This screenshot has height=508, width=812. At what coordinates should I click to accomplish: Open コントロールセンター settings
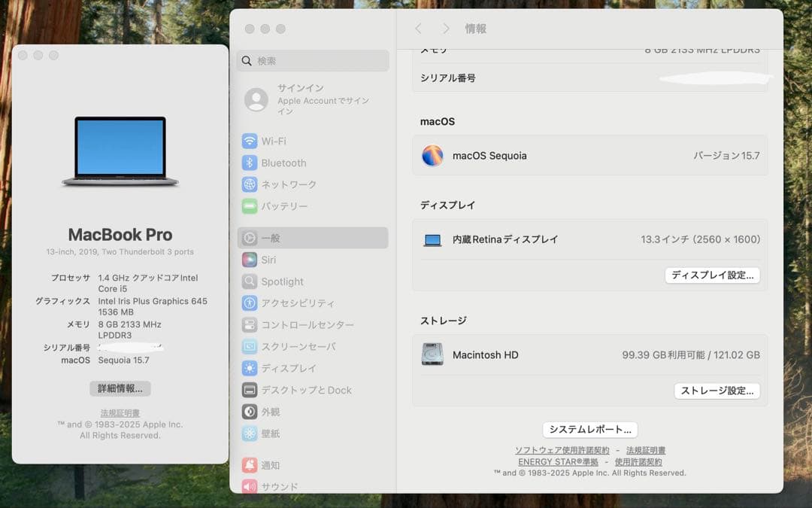coord(304,325)
